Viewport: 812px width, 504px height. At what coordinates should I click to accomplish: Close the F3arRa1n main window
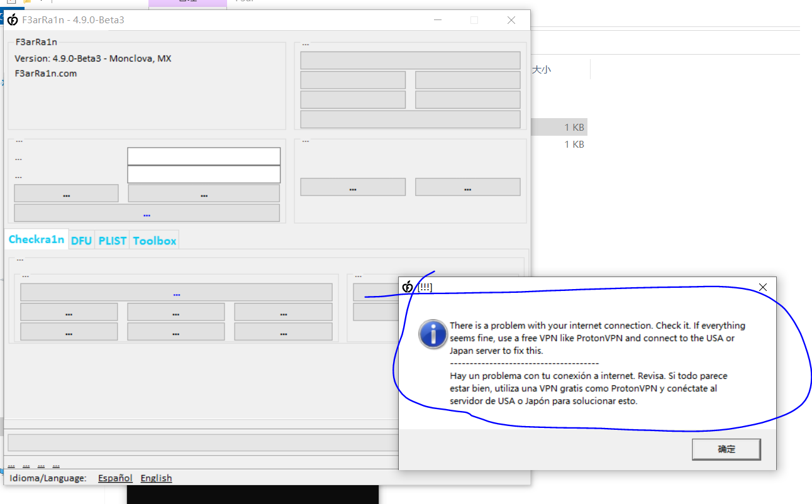511,20
